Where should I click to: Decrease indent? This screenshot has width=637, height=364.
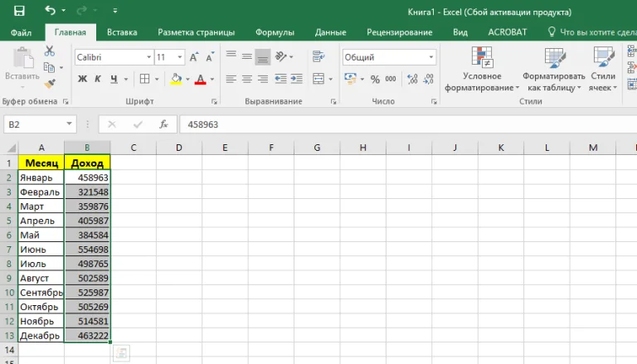tap(280, 79)
